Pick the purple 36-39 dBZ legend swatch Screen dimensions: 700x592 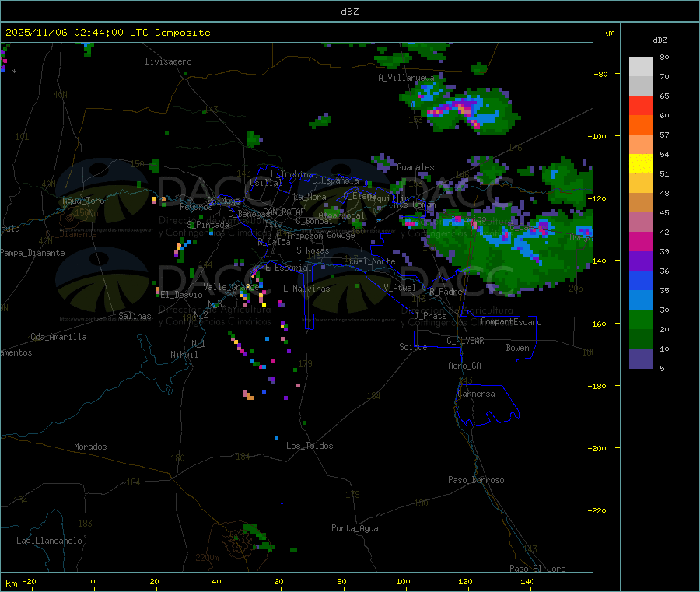(641, 261)
